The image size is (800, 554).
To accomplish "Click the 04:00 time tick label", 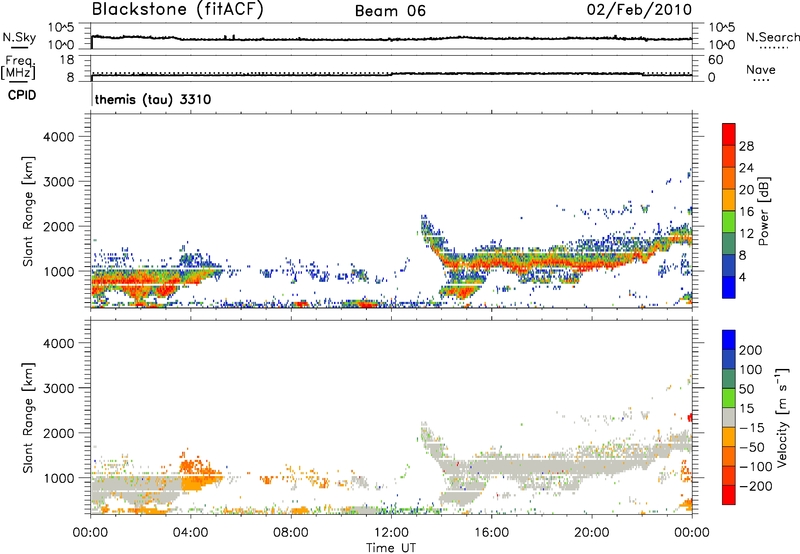I will [x=190, y=533].
